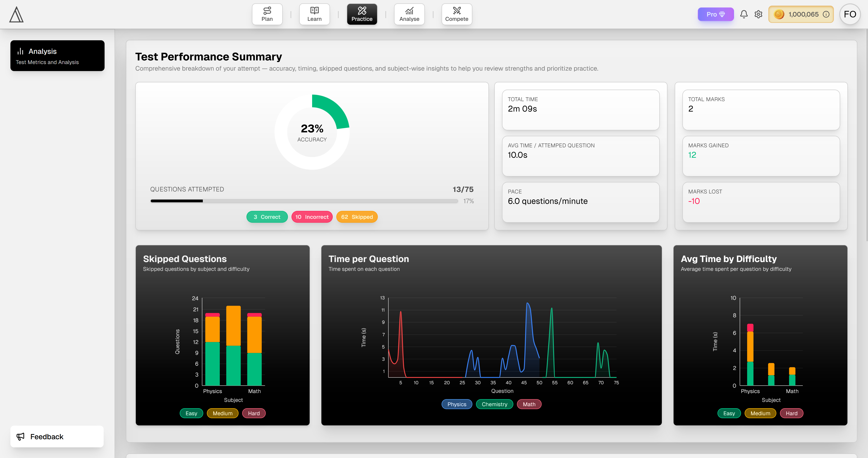
Task: Toggle the Chemistry legend pill
Action: (494, 404)
